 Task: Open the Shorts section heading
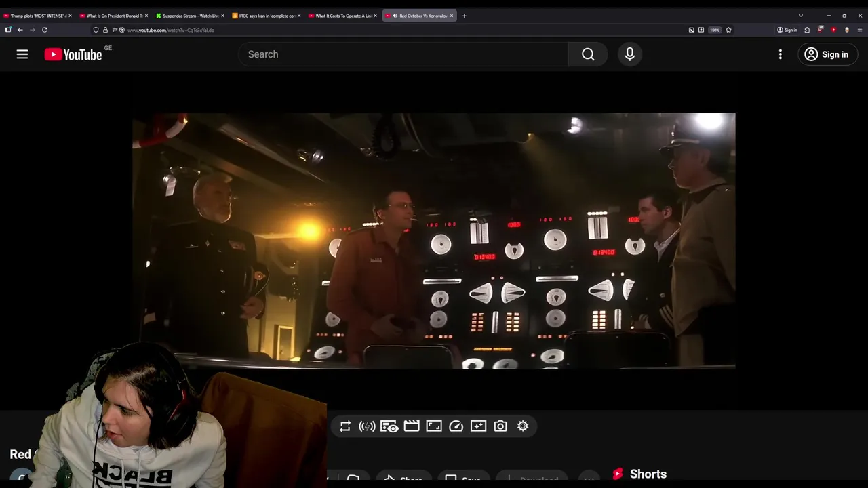click(x=648, y=474)
